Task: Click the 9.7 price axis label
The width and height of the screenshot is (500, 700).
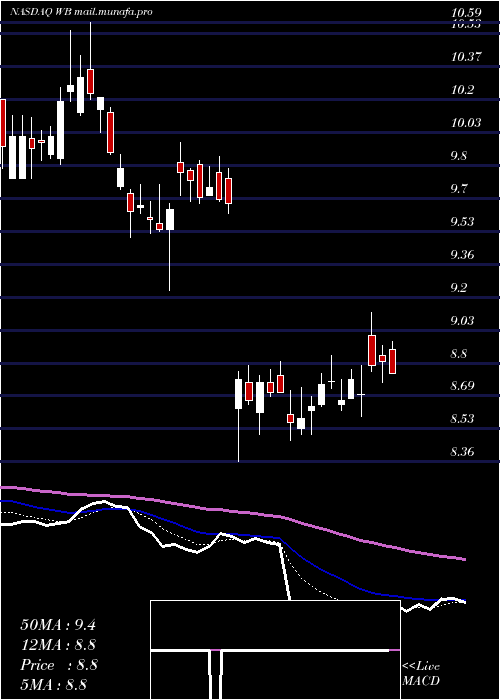Action: click(x=459, y=188)
